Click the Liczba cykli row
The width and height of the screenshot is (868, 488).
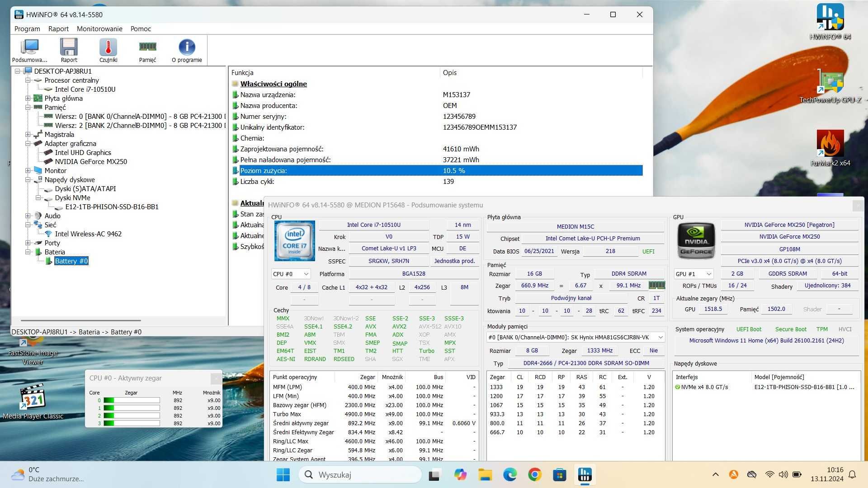(437, 181)
